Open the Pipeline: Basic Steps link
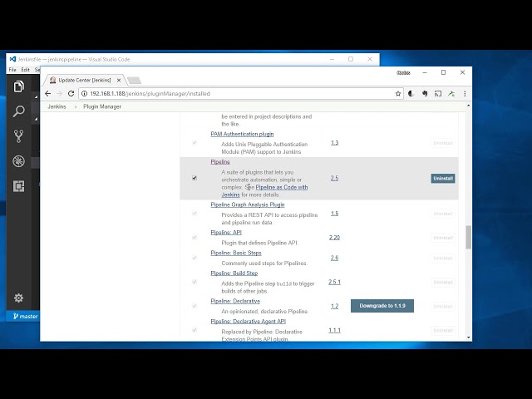 coord(236,253)
